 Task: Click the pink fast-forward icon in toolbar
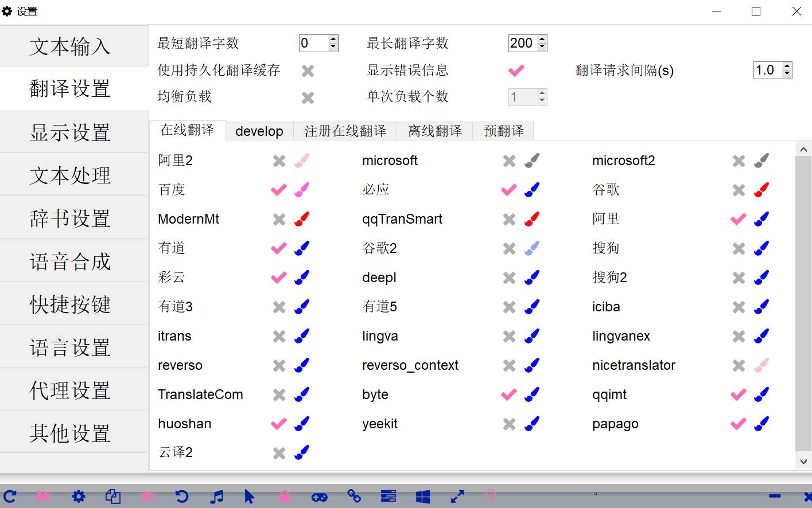pos(44,497)
